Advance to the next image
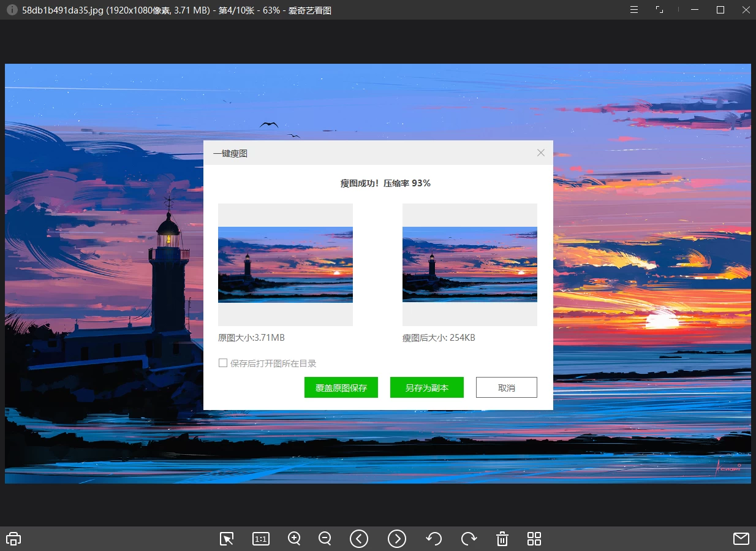Viewport: 756px width, 551px height. click(397, 538)
